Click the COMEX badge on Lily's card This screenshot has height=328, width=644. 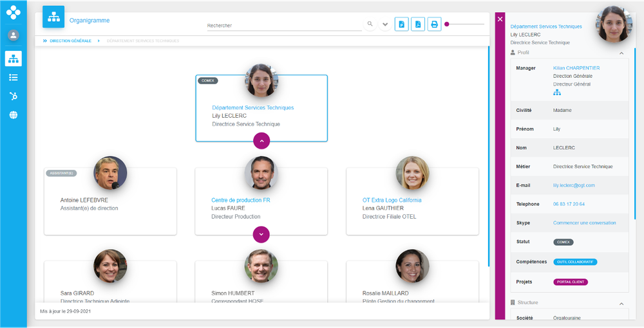click(x=208, y=81)
